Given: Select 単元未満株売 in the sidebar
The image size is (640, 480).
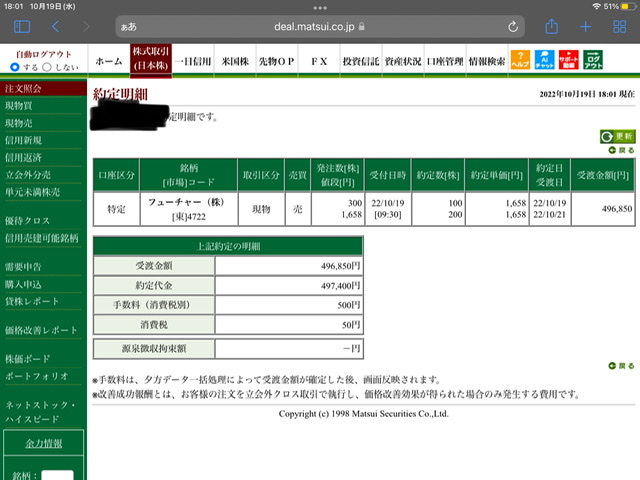Looking at the screenshot, I should click(x=32, y=192).
